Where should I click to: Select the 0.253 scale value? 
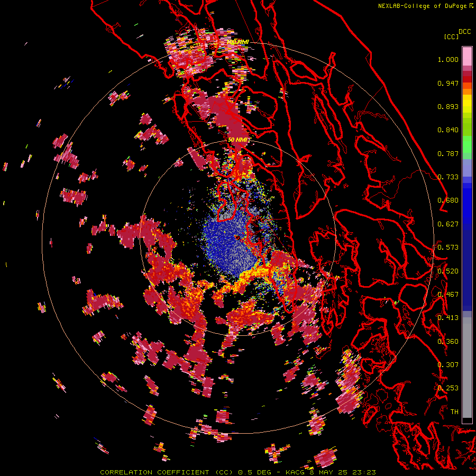coord(448,388)
